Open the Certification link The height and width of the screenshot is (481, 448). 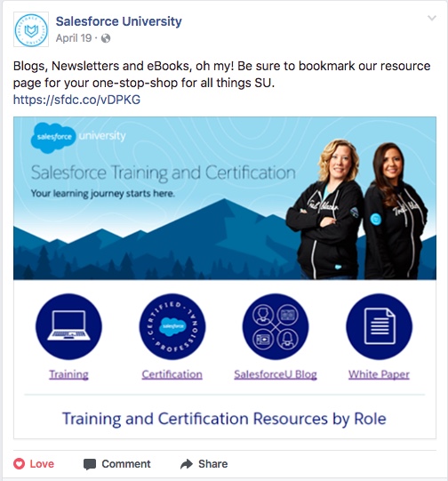(172, 374)
